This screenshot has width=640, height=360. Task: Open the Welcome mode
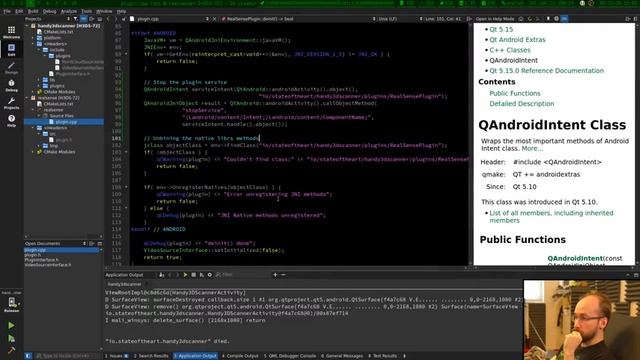[11, 32]
